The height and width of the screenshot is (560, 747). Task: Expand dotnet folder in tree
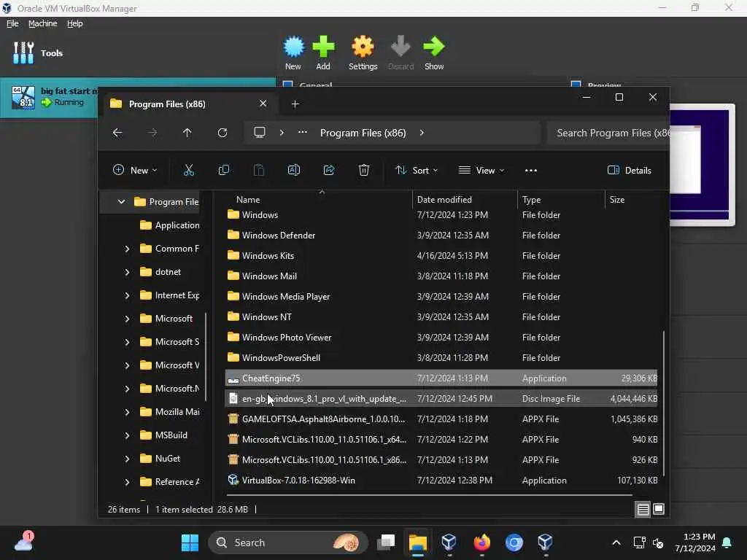pos(127,272)
